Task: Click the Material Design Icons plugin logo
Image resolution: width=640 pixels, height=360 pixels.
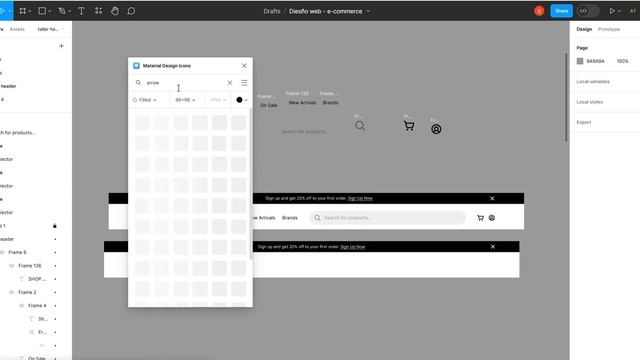Action: [x=136, y=66]
